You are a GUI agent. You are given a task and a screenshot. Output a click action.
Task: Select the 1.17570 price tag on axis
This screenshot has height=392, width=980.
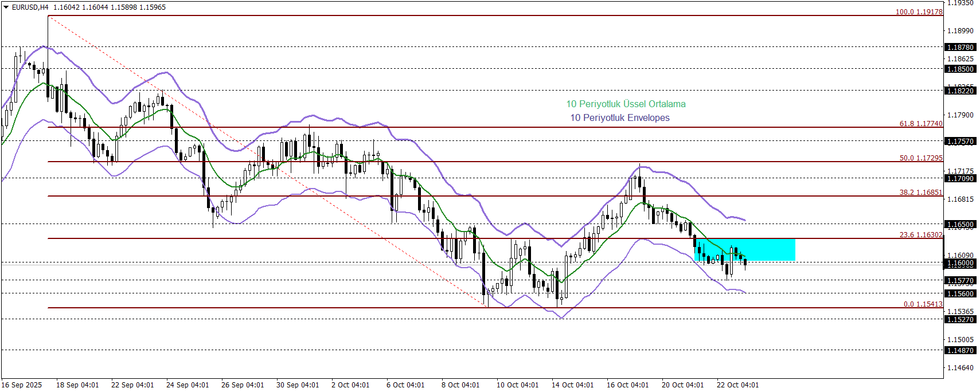click(959, 142)
